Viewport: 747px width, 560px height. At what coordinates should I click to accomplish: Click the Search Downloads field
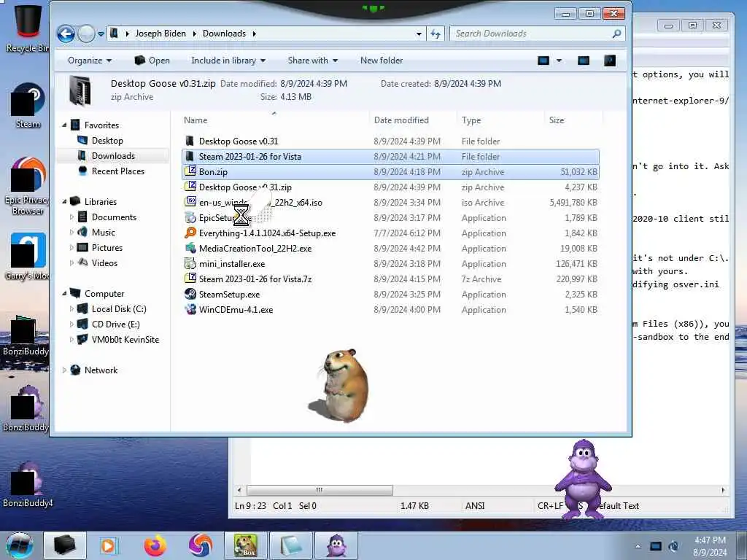coord(537,34)
